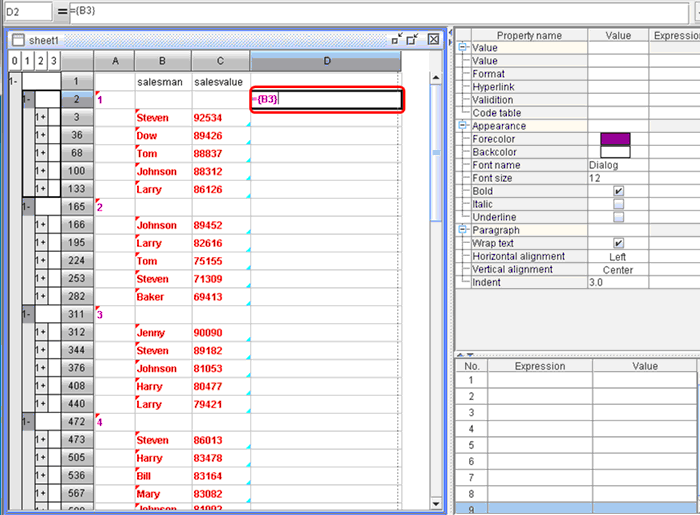The width and height of the screenshot is (700, 515).
Task: Open the Forecolor purple swatch
Action: pyautogui.click(x=615, y=139)
